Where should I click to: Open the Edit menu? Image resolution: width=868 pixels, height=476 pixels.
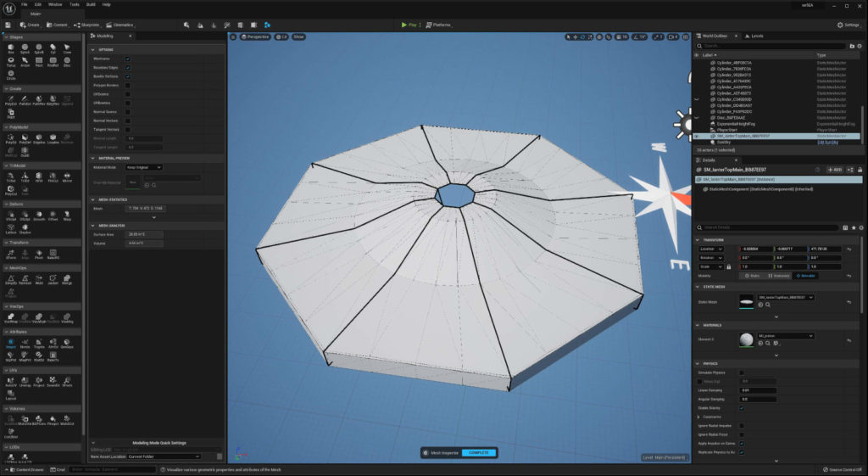[x=37, y=4]
